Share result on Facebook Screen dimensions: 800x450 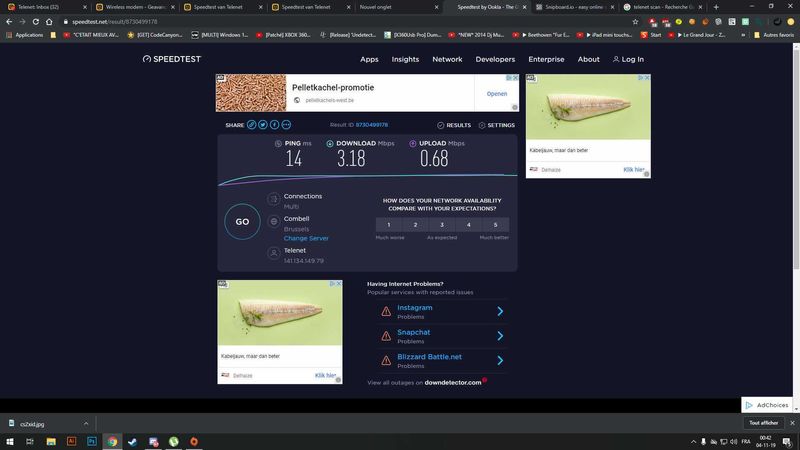(275, 125)
